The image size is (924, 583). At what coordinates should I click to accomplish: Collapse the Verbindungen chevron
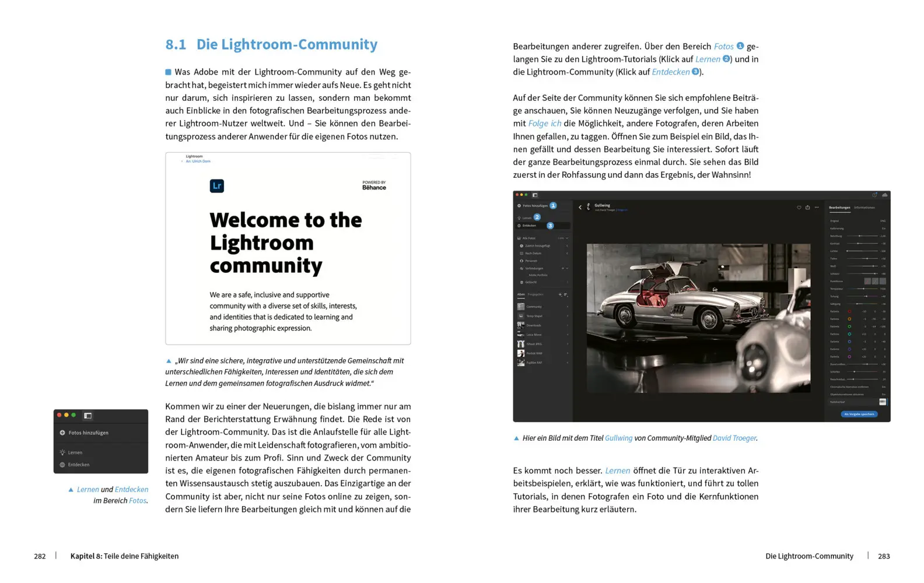pos(567,268)
